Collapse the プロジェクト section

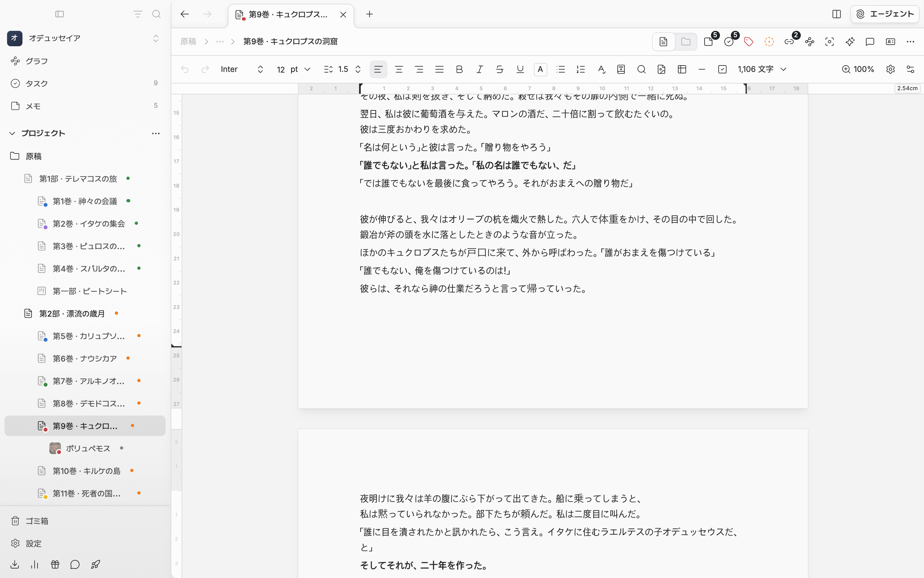[x=12, y=133]
